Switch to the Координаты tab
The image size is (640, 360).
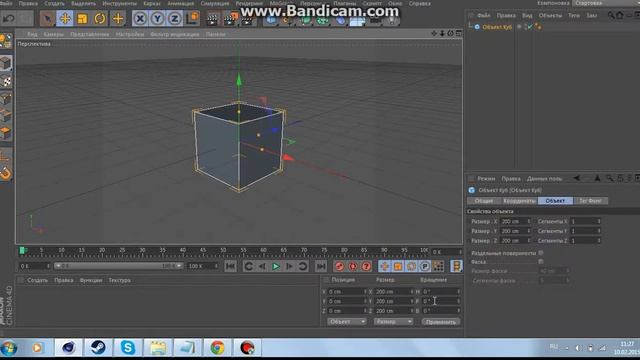pos(519,201)
